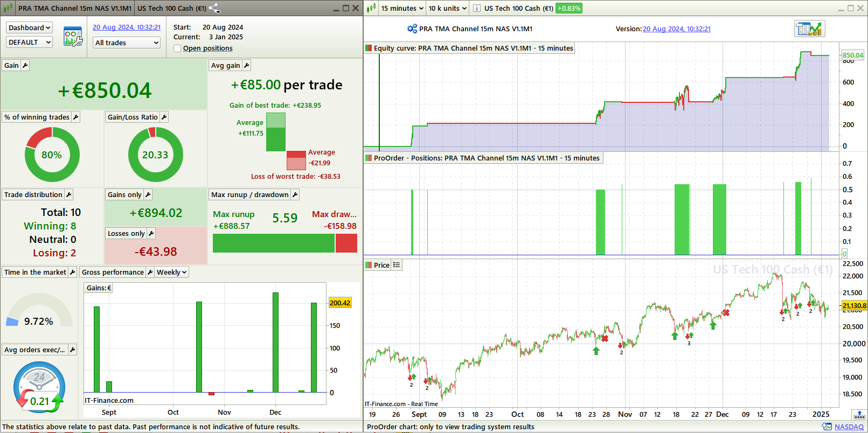Click the Trade distribution wrench icon
Screen dimensions: 868x433
68,194
